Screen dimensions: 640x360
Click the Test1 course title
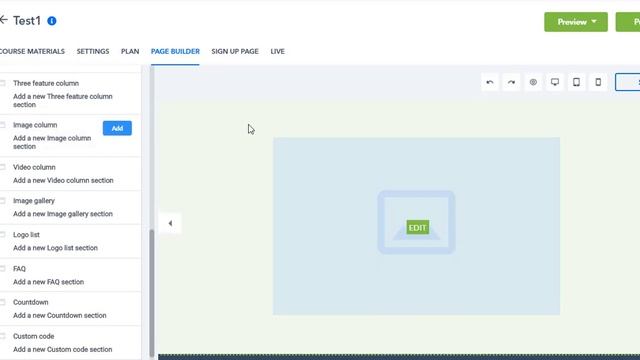point(27,20)
